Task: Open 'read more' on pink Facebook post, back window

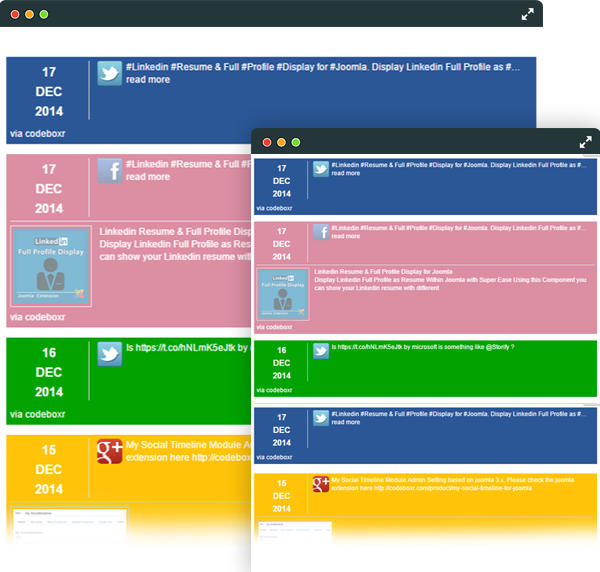Action: coord(148,177)
